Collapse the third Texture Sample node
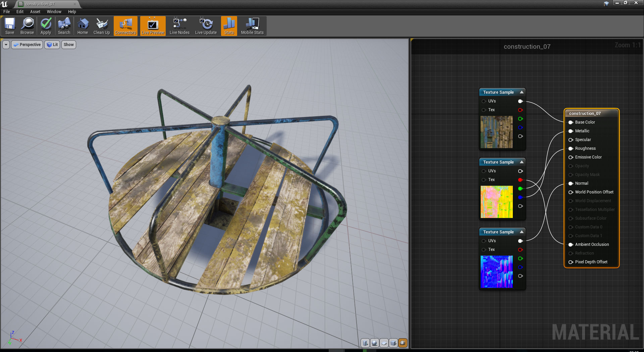 [522, 232]
